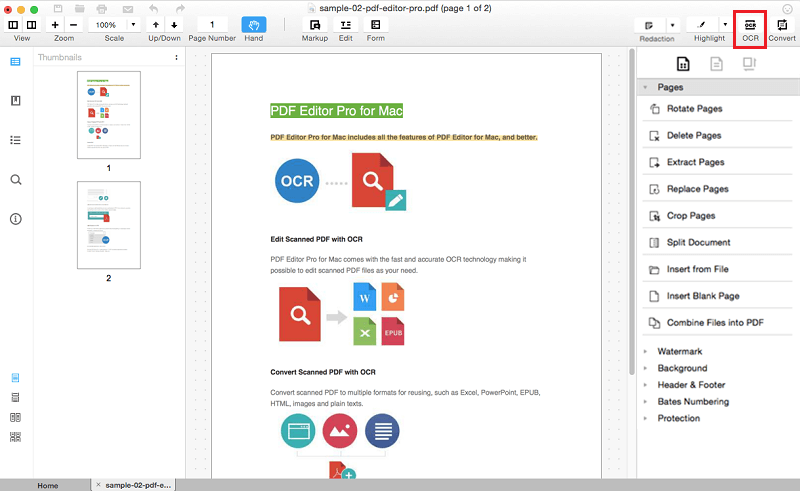Screen dimensions: 800x491
Task: Select page 2 thumbnail
Action: [109, 225]
